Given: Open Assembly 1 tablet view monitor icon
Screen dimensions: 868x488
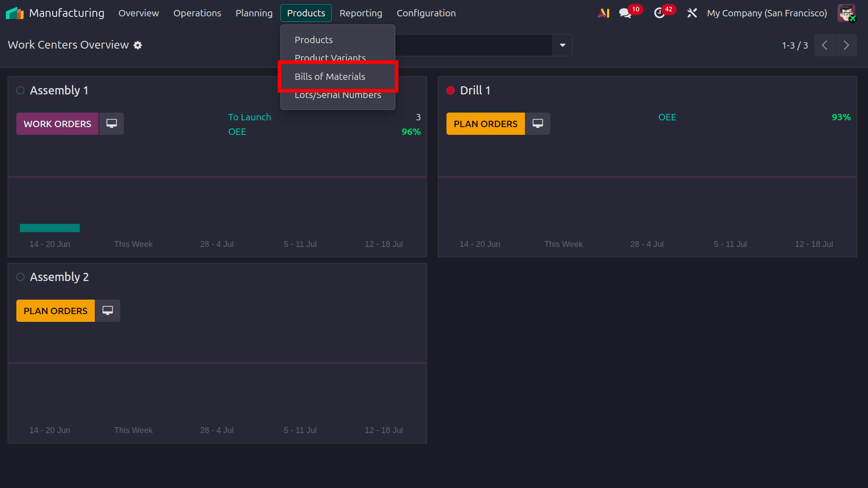Looking at the screenshot, I should [112, 123].
